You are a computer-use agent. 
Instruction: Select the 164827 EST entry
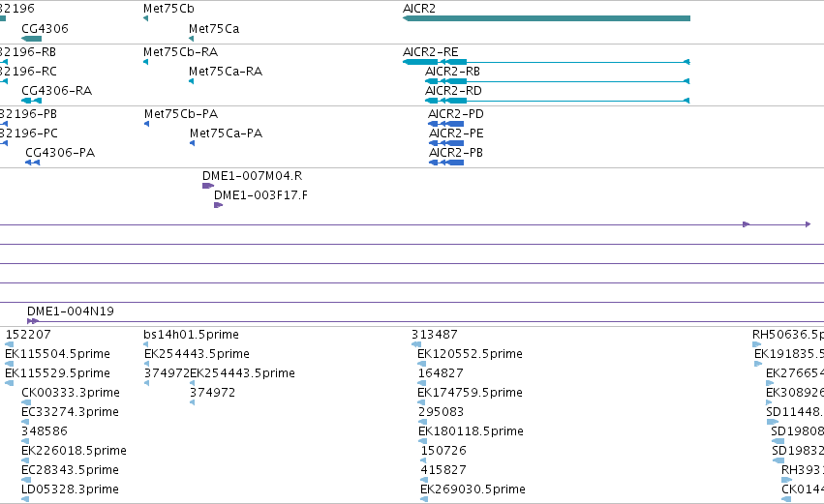coord(441,373)
